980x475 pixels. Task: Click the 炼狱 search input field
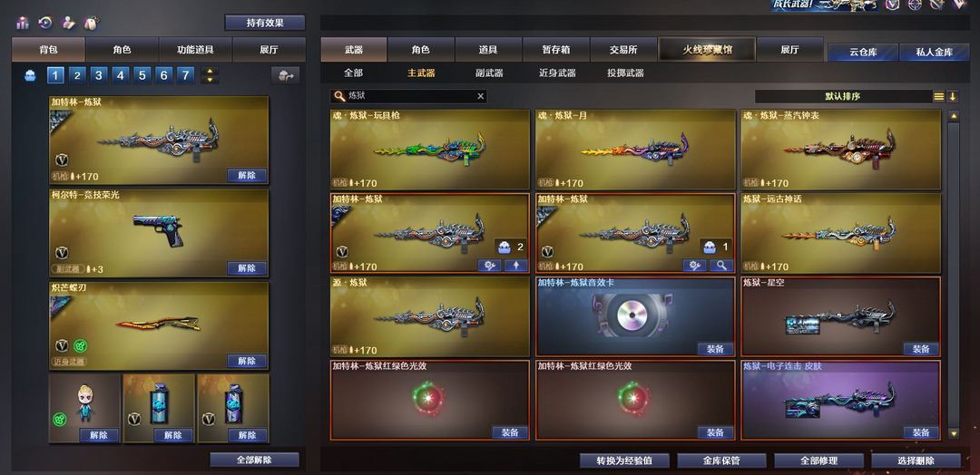coord(408,96)
